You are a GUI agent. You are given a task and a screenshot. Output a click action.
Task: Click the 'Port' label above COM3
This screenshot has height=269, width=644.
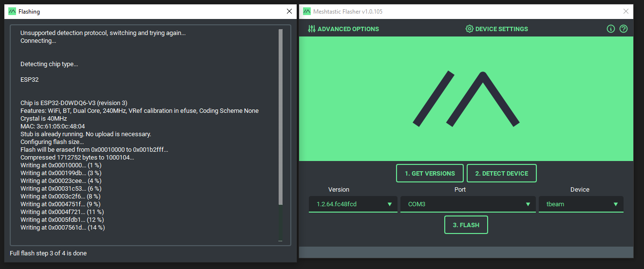point(460,190)
